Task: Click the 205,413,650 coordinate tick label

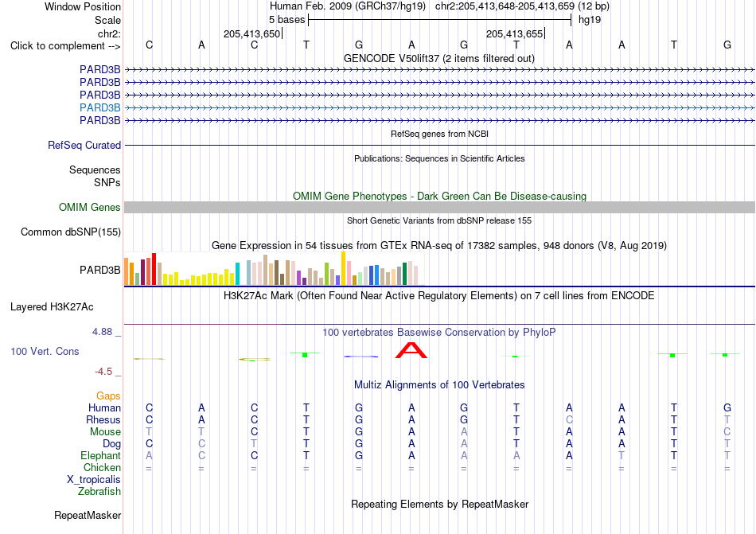Action: 251,33
